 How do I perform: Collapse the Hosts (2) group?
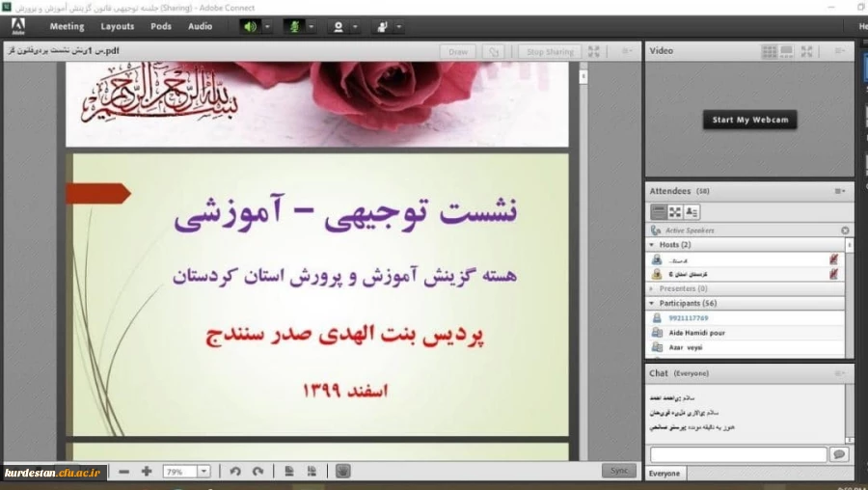tap(653, 245)
